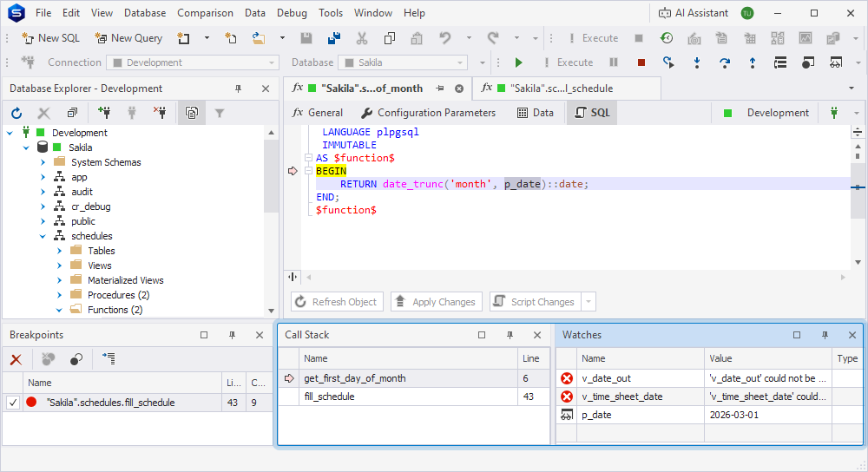The height and width of the screenshot is (472, 868).
Task: Fold the BEGIN block in the code editor
Action: tap(309, 171)
